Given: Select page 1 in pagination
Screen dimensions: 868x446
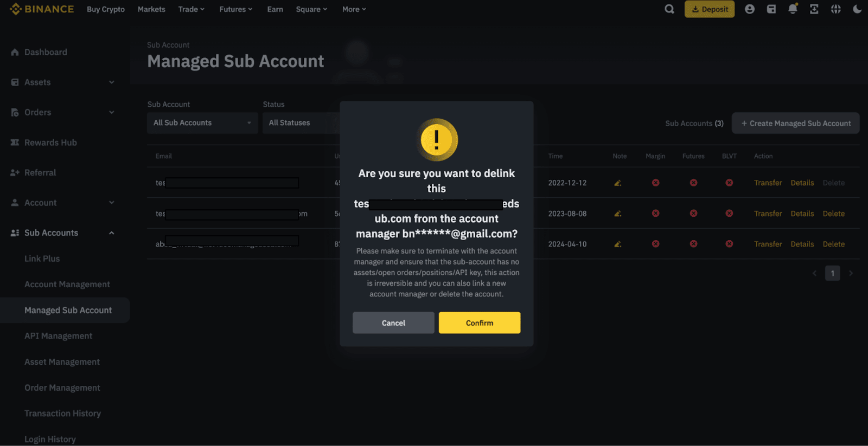Looking at the screenshot, I should [x=832, y=273].
